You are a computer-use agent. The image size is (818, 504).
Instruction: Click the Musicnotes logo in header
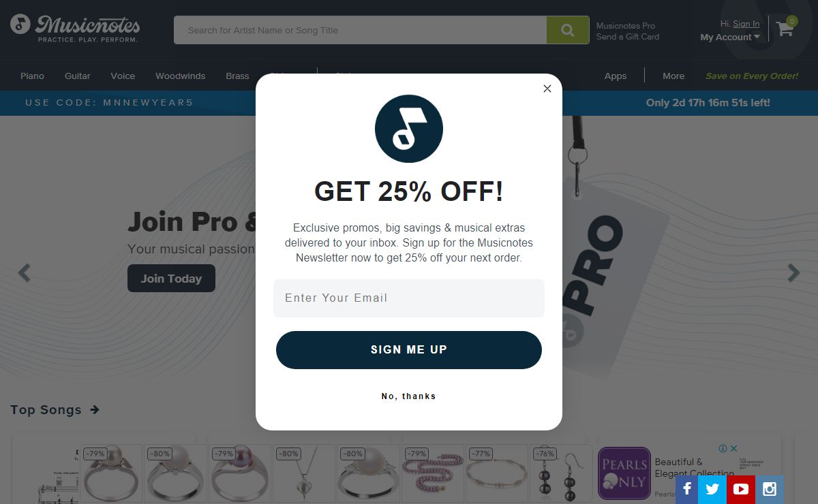[x=75, y=28]
